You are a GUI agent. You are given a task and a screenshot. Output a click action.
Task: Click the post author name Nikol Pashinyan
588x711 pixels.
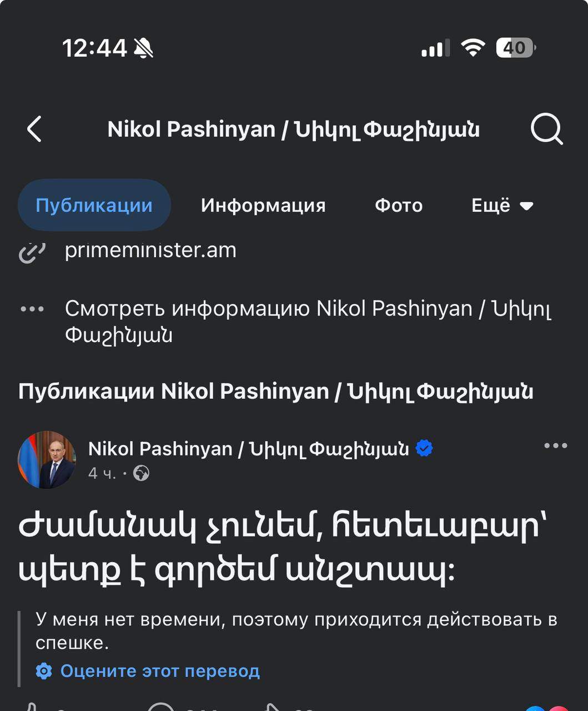coord(248,448)
